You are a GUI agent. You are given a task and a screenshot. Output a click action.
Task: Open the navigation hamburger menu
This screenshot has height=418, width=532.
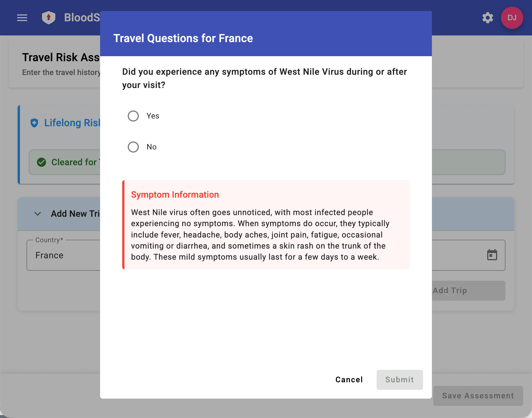(22, 18)
